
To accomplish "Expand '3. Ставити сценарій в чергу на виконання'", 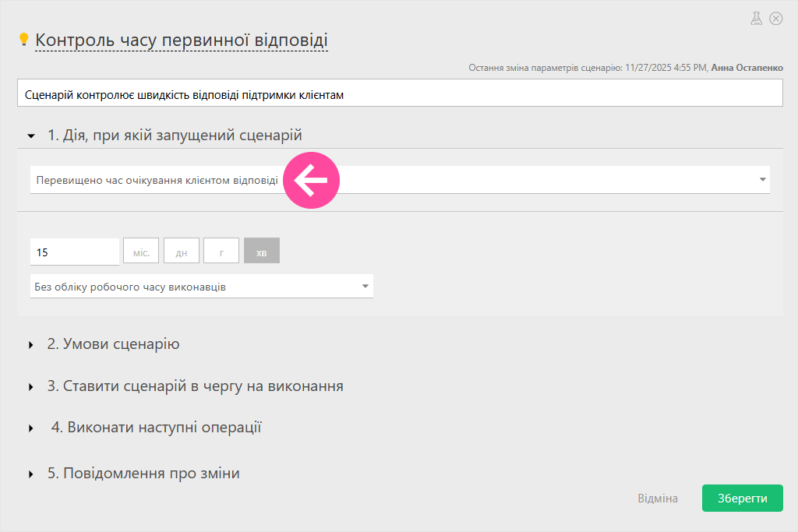I will point(195,386).
